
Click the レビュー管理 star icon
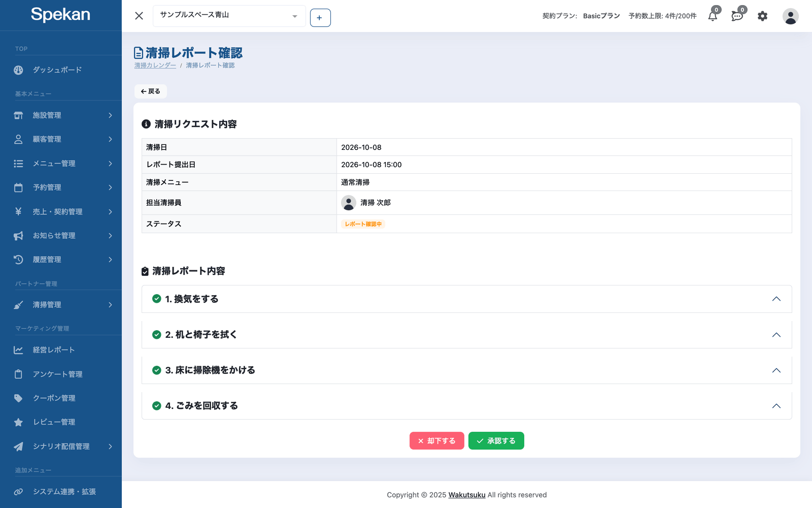pyautogui.click(x=18, y=422)
